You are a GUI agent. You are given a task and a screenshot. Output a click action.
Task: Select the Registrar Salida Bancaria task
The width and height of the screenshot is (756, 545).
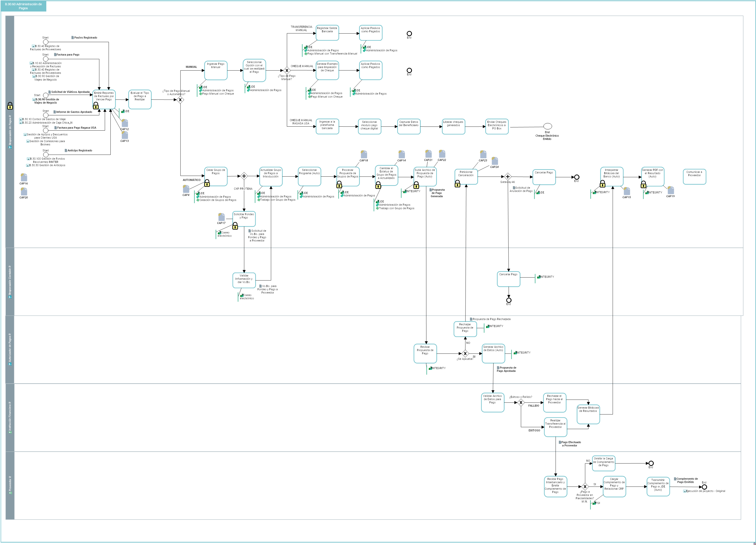tap(327, 33)
